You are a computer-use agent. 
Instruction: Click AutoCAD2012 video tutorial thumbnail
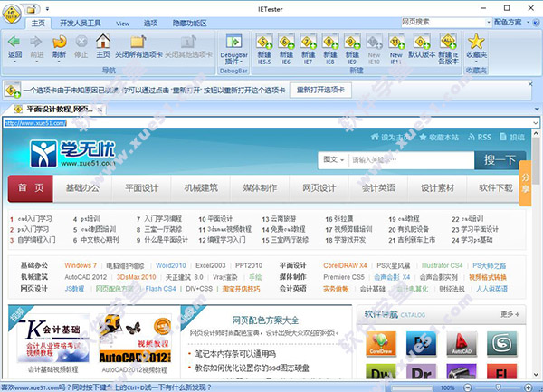click(134, 339)
